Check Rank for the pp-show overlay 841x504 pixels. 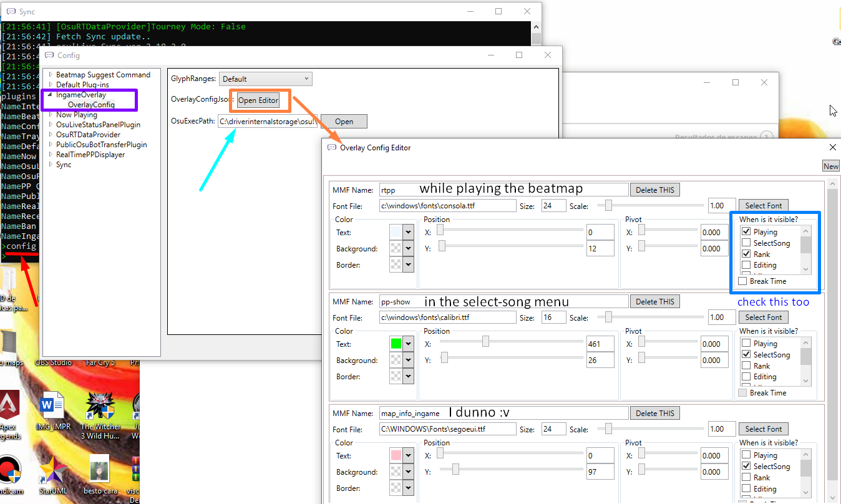746,366
